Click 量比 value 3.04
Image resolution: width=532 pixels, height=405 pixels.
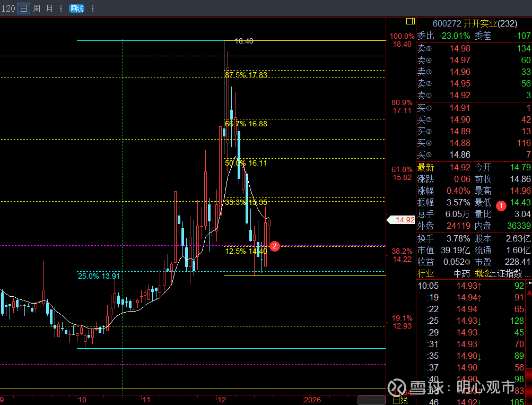[522, 214]
